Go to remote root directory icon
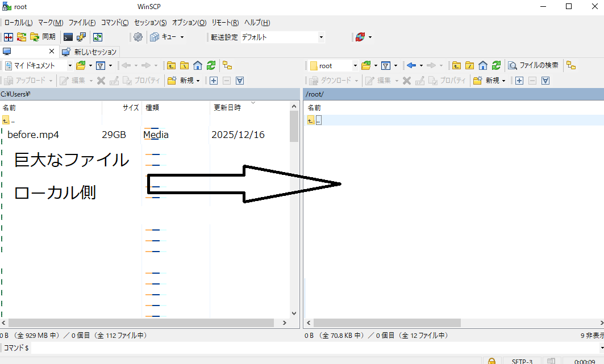 pos(469,66)
